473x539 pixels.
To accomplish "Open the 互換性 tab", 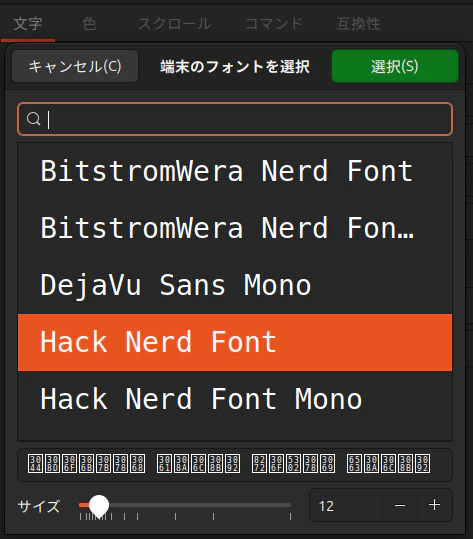I will point(358,24).
